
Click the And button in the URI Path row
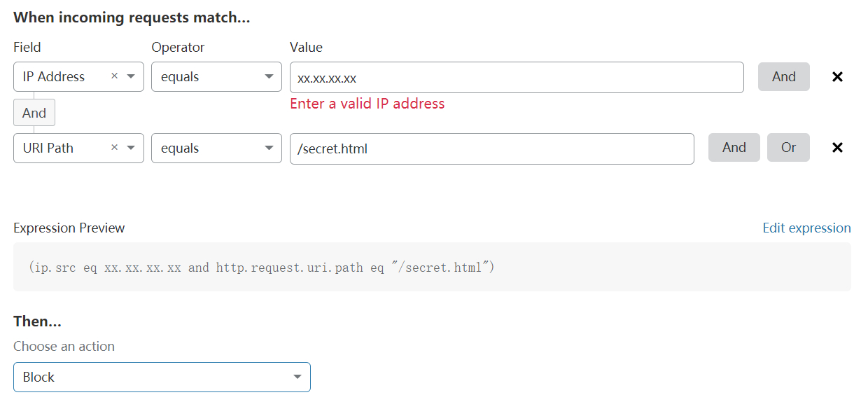coord(734,148)
